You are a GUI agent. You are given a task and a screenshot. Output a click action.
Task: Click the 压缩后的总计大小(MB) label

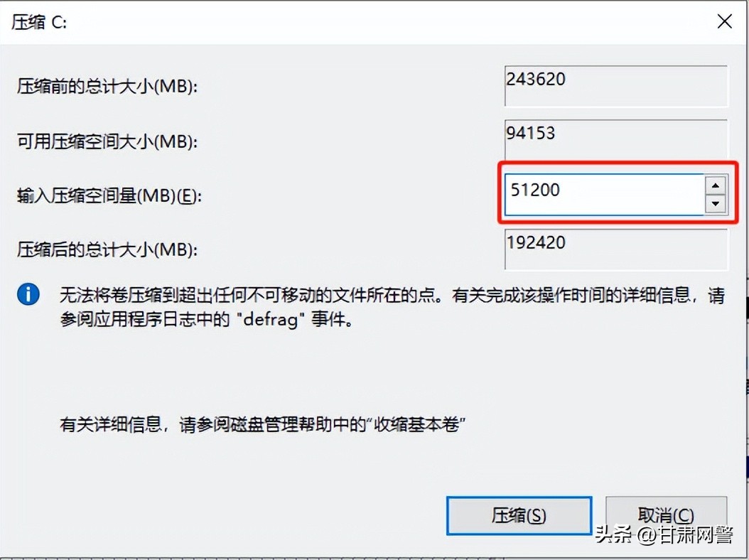tap(107, 249)
